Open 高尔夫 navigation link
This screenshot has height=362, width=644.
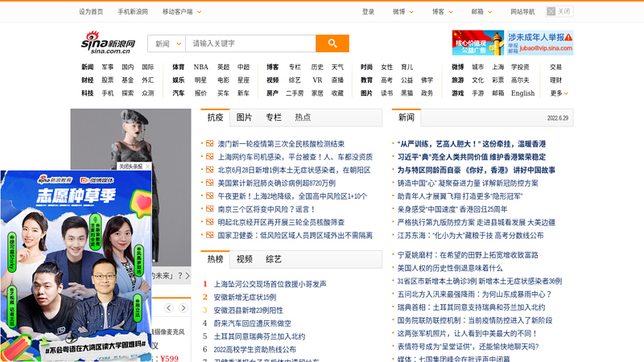click(520, 80)
